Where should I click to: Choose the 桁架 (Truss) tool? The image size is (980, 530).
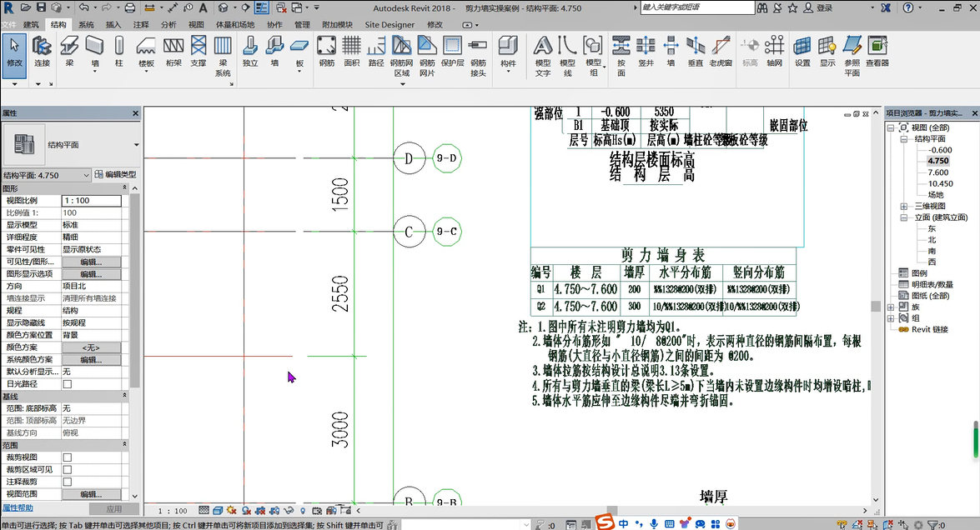click(x=173, y=51)
